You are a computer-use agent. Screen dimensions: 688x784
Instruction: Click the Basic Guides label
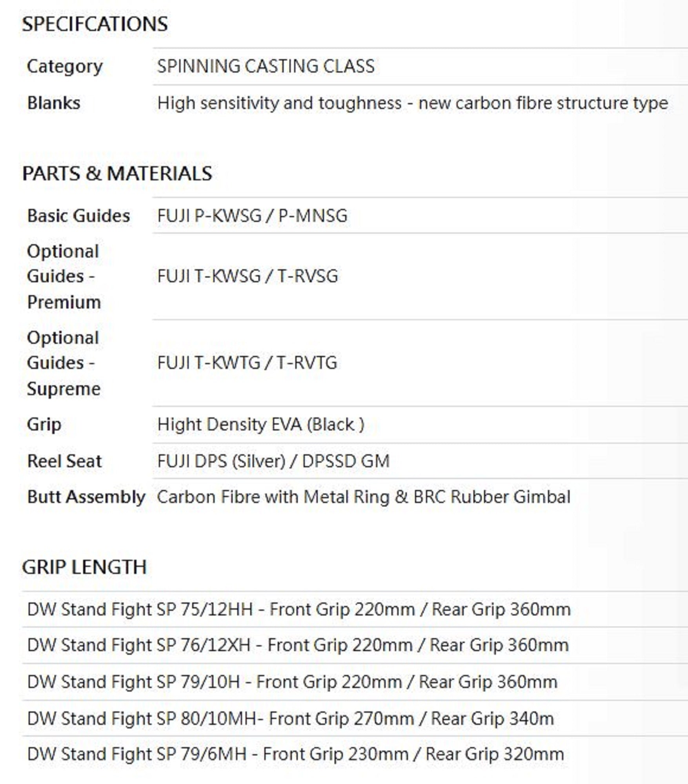pyautogui.click(x=78, y=216)
